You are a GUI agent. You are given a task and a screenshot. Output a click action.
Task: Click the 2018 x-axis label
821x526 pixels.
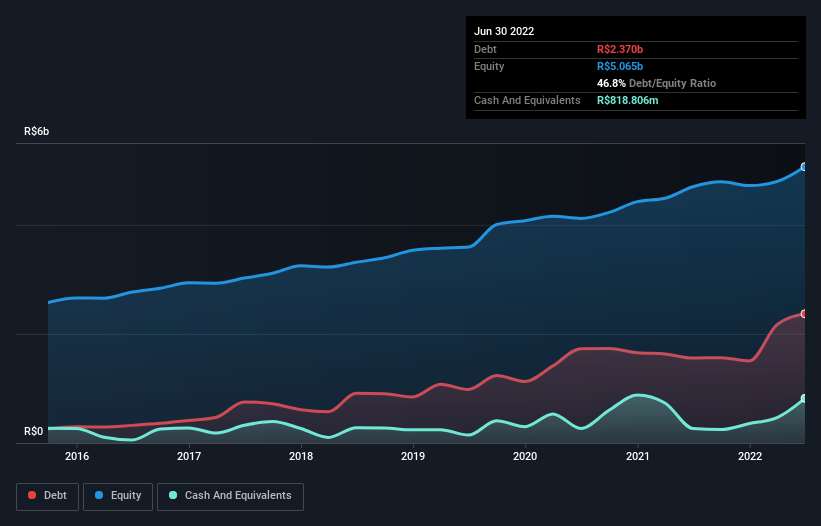pyautogui.click(x=301, y=456)
